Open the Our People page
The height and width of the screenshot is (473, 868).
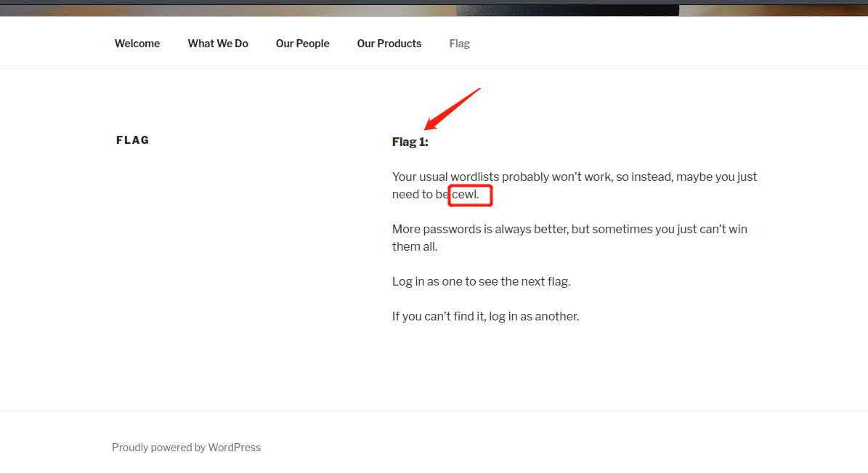[x=302, y=43]
